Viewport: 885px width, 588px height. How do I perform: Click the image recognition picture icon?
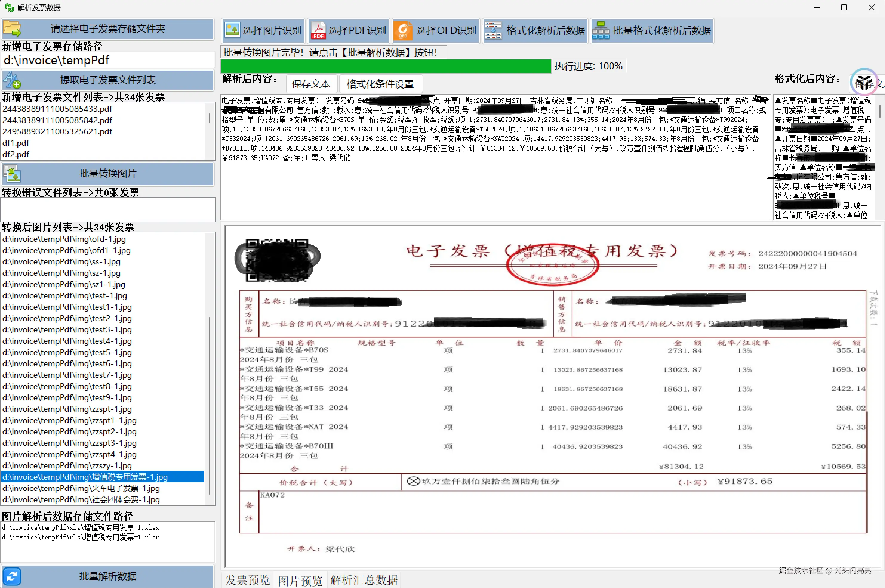click(x=232, y=30)
